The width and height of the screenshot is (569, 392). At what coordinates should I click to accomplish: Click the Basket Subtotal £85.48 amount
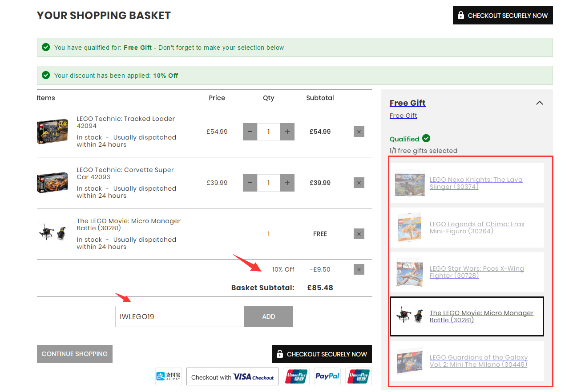pyautogui.click(x=320, y=288)
